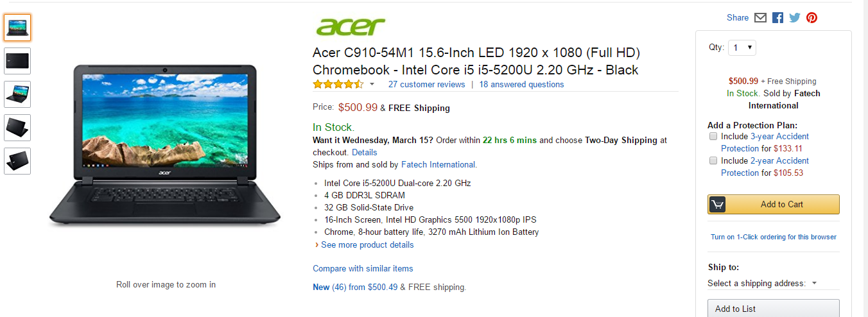Image resolution: width=868 pixels, height=317 pixels.
Task: Open 27 customer reviews link
Action: [x=426, y=84]
